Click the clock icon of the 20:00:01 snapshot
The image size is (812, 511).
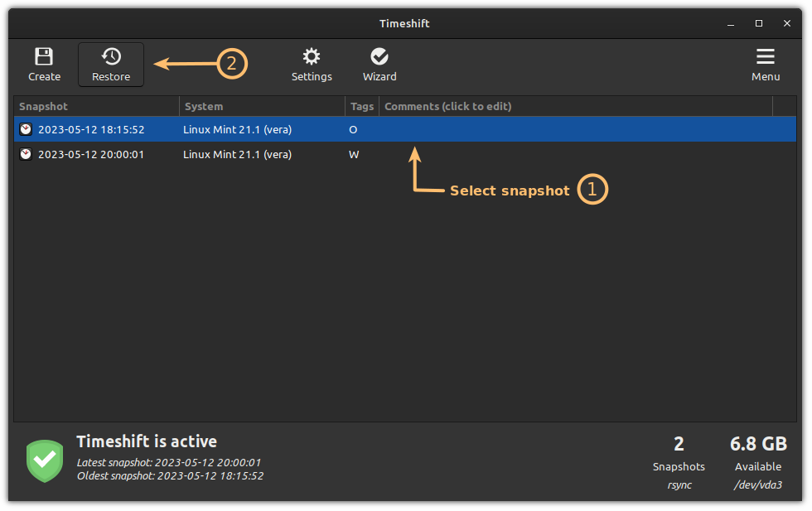click(x=26, y=154)
